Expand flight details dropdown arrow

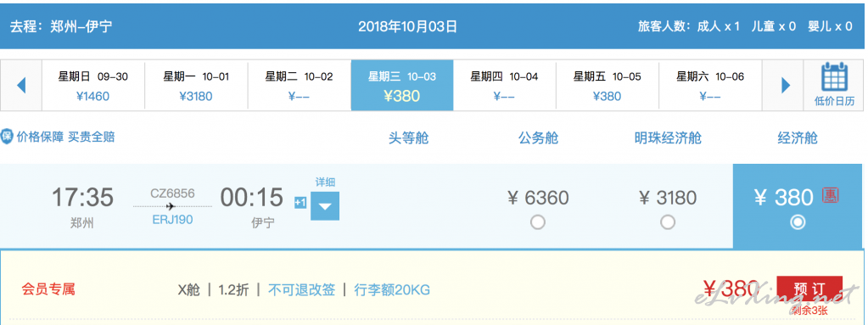coord(325,206)
